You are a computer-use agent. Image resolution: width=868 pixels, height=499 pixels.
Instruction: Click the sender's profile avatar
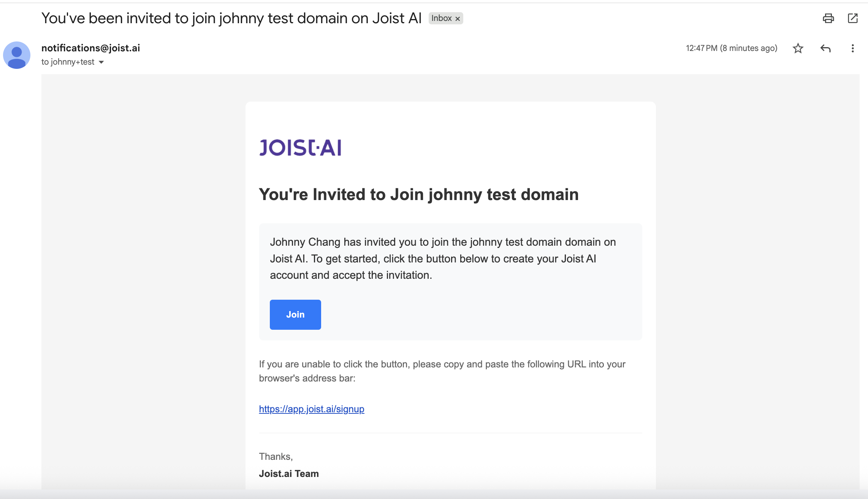pos(17,55)
